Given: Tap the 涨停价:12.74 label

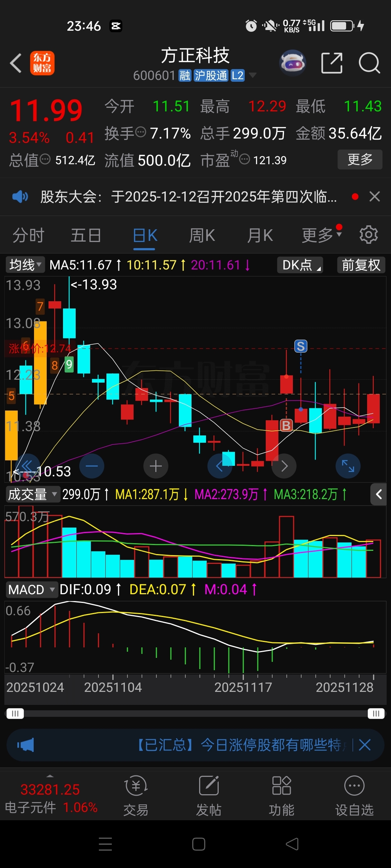Looking at the screenshot, I should [40, 349].
